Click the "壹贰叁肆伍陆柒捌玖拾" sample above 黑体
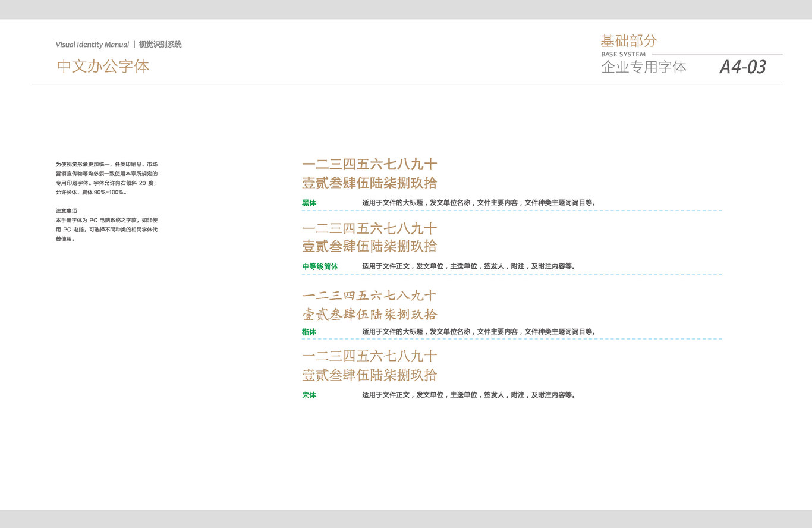The image size is (812, 528). tap(370, 183)
